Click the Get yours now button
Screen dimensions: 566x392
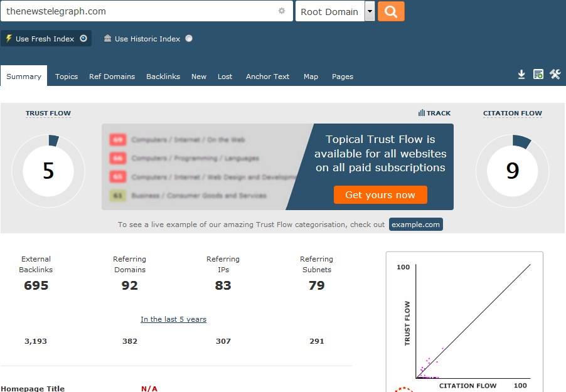pyautogui.click(x=380, y=195)
